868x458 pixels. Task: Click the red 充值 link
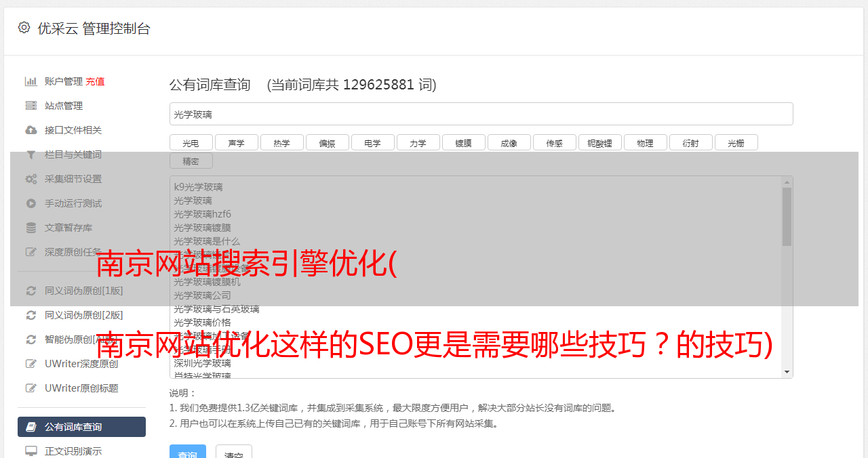pyautogui.click(x=95, y=81)
